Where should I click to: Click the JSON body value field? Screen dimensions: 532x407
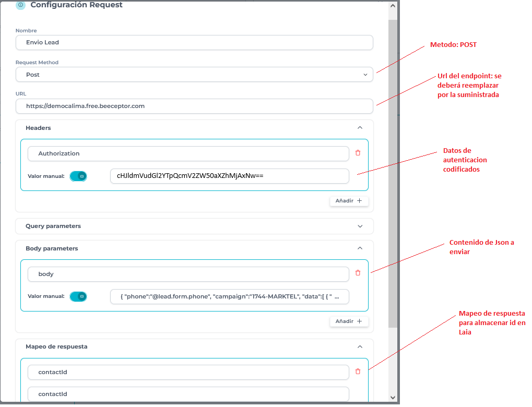pos(229,296)
